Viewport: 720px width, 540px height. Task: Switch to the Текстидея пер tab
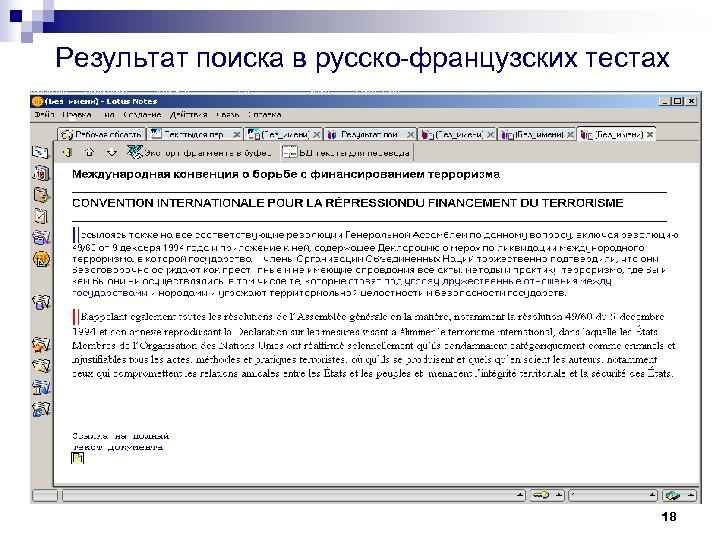195,134
